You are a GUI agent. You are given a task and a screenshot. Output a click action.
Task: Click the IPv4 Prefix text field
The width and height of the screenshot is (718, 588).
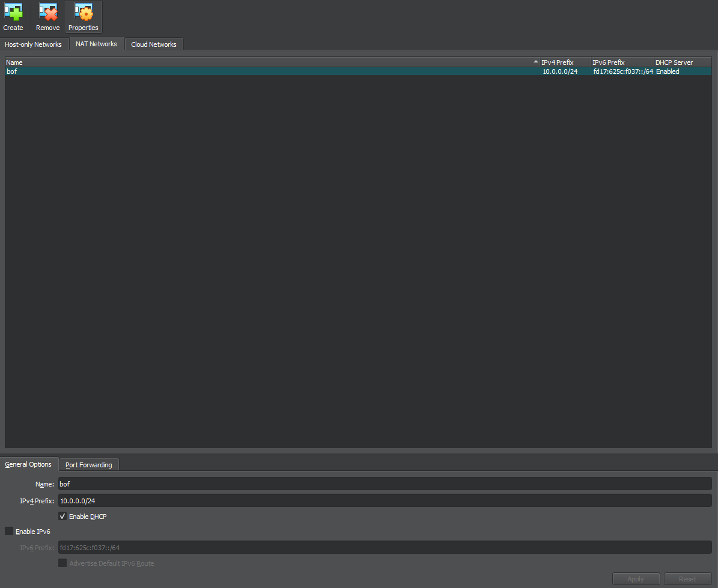pos(385,500)
